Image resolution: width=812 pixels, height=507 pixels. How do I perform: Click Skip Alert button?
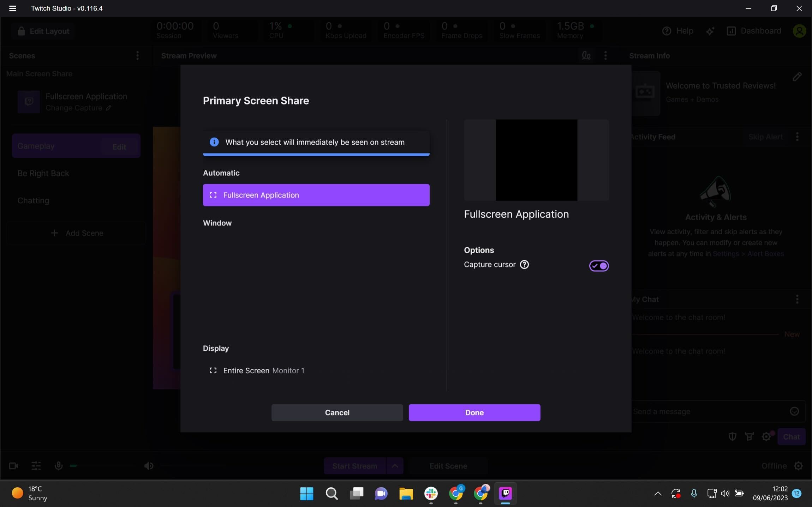765,137
